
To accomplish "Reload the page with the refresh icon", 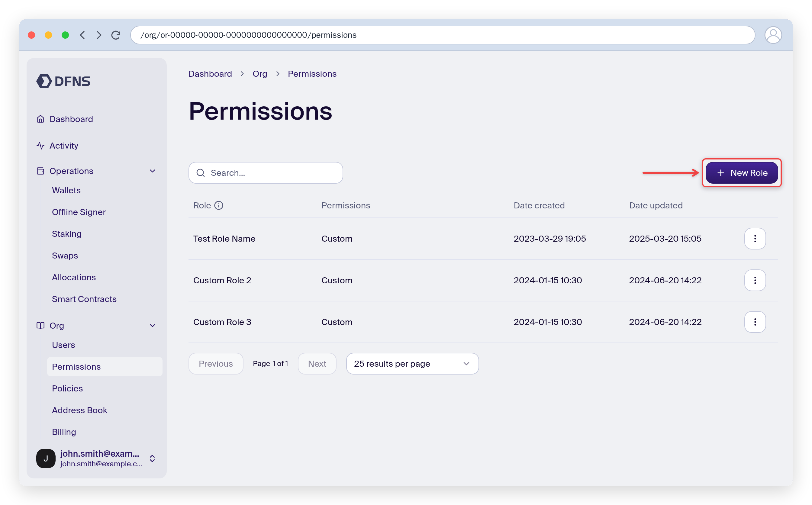I will point(116,35).
